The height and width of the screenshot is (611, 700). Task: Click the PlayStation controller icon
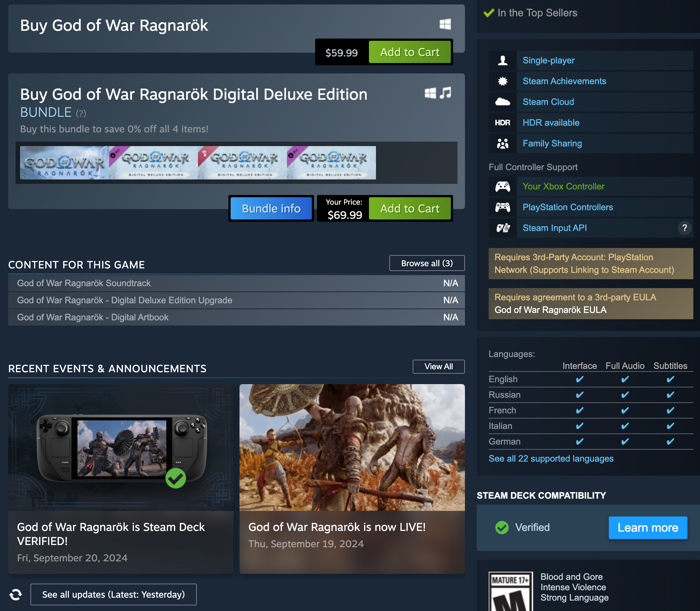click(503, 207)
